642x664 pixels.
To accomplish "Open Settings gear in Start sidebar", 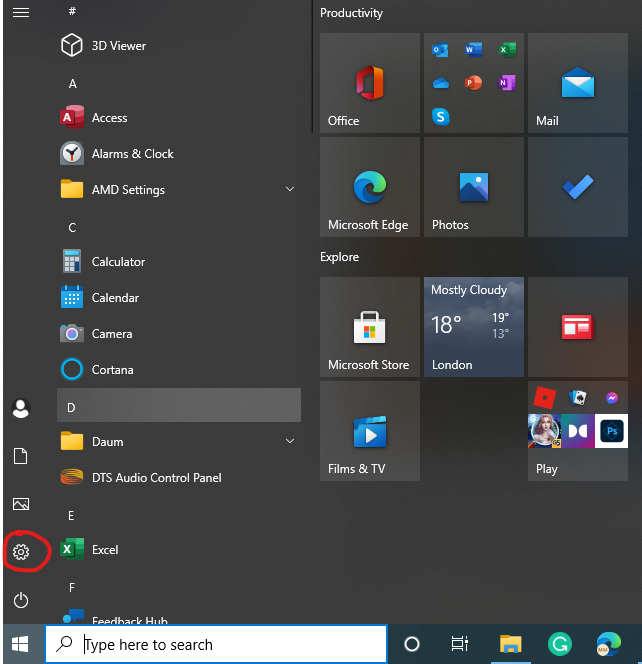I will (21, 552).
